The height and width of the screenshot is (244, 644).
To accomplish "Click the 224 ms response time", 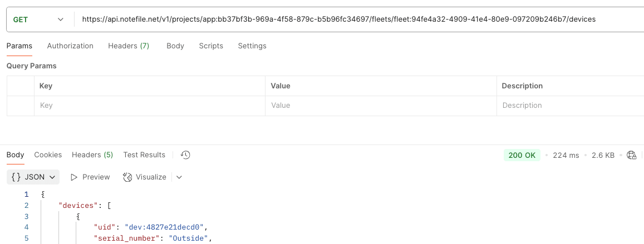I will [x=566, y=156].
